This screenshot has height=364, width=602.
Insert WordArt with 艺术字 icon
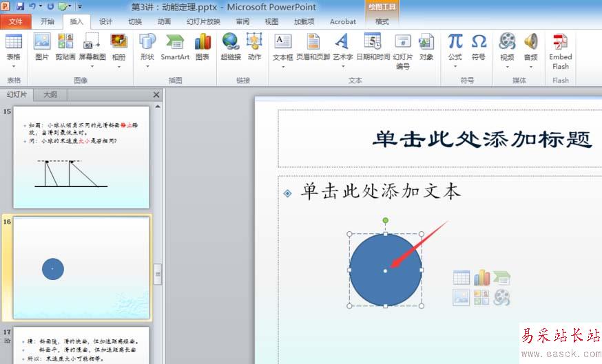[342, 41]
